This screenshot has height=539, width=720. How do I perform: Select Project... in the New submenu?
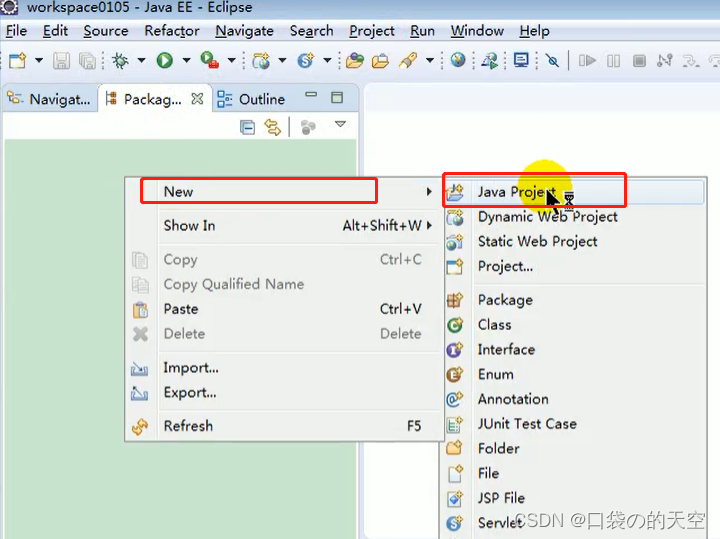coord(574,266)
